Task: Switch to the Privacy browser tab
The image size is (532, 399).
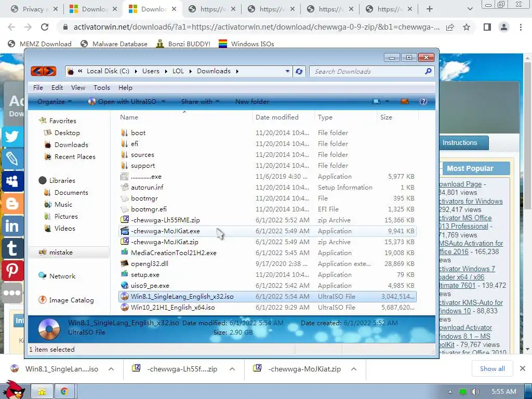Action: click(34, 9)
